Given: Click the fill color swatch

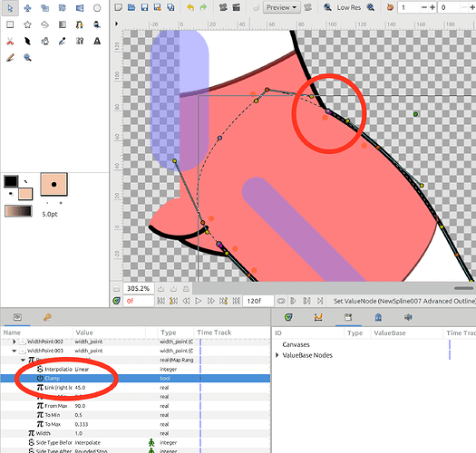Looking at the screenshot, I should point(25,194).
